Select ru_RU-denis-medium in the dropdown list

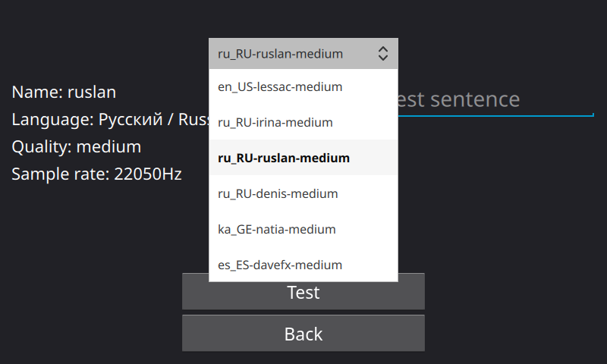pos(303,193)
